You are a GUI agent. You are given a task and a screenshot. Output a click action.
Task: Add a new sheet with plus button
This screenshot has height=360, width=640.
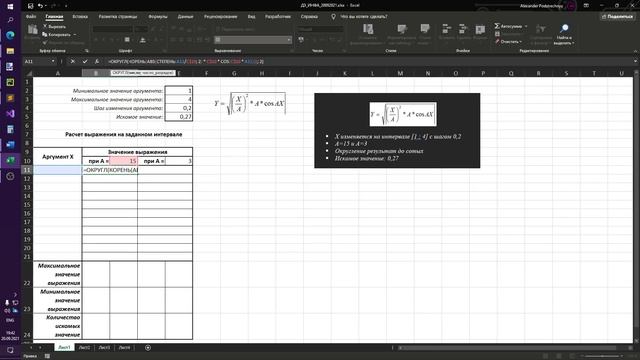point(148,347)
